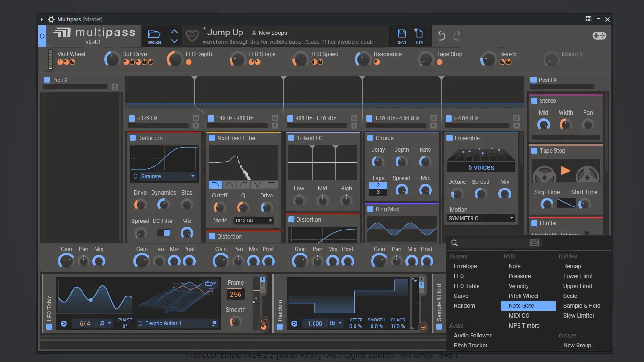Choose Pitch Wheel from the MIDI list
The image size is (644, 362).
pyautogui.click(x=523, y=296)
